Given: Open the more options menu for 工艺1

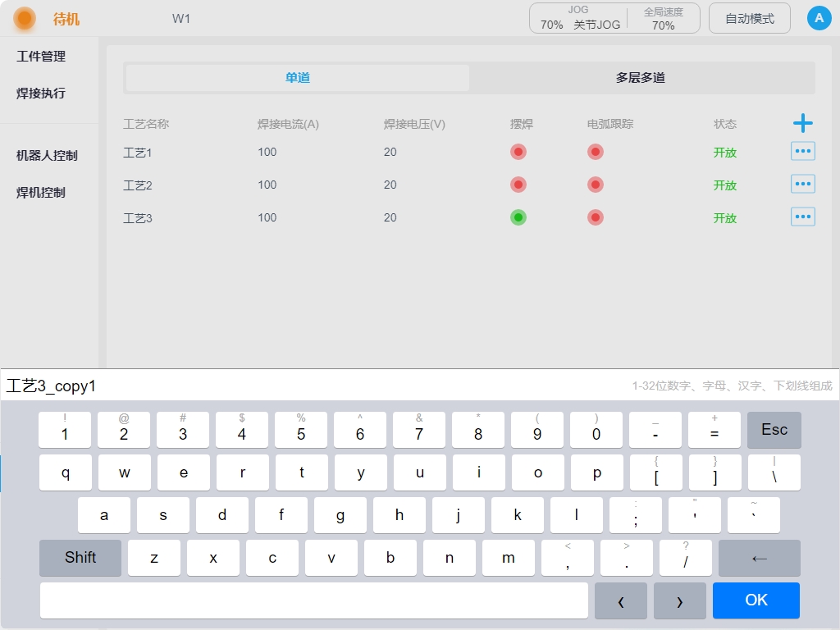Looking at the screenshot, I should point(802,152).
